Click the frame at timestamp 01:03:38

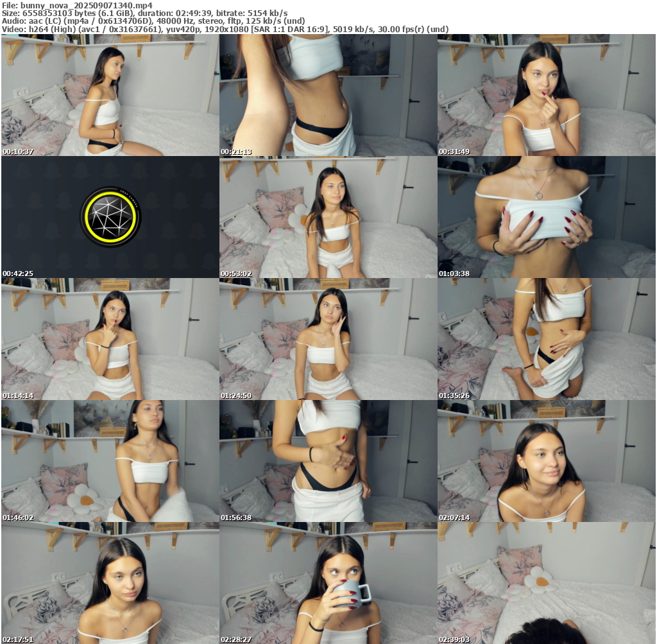[x=547, y=217]
